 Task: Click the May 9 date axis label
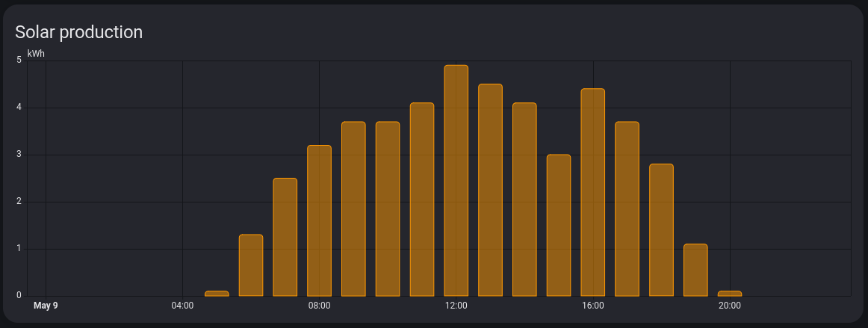coord(46,306)
